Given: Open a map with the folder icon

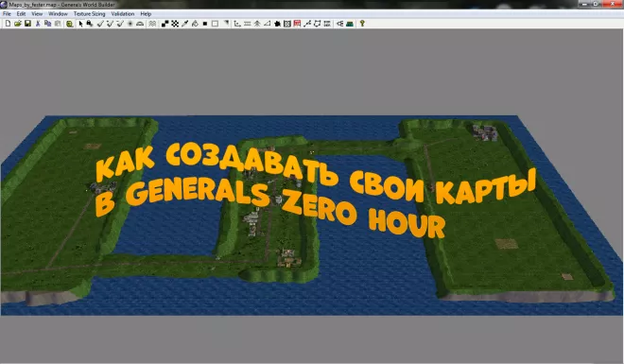Looking at the screenshot, I should click(x=18, y=24).
